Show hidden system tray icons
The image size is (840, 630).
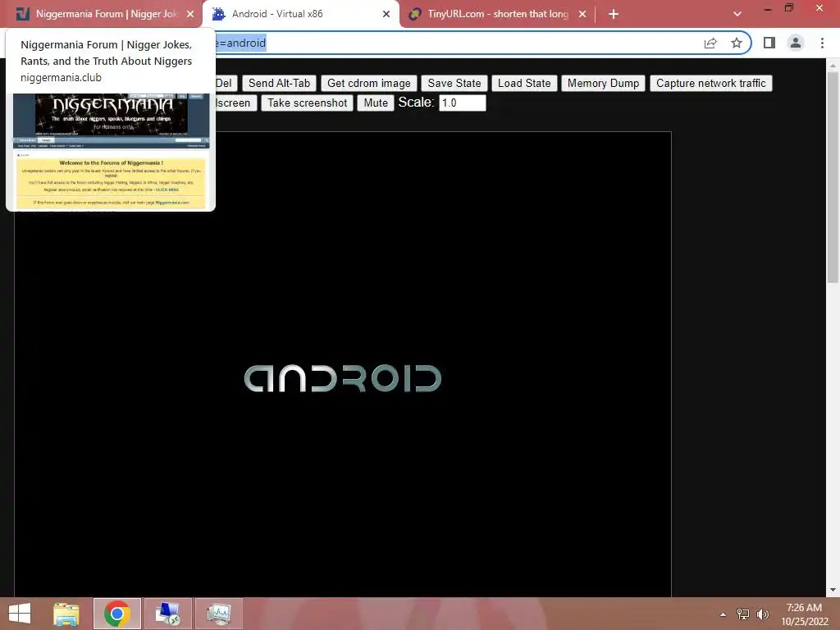point(724,614)
